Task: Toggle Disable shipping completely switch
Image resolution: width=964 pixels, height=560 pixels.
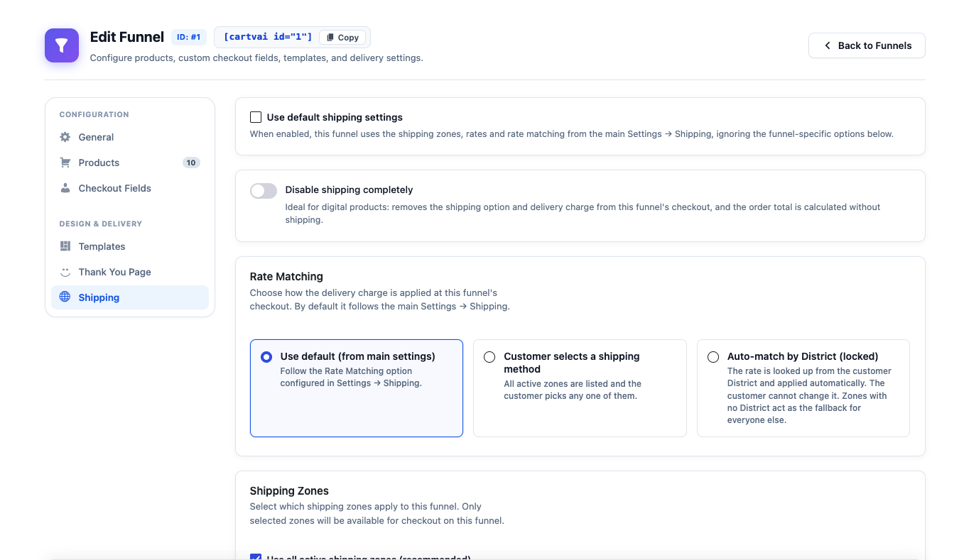Action: click(x=264, y=190)
